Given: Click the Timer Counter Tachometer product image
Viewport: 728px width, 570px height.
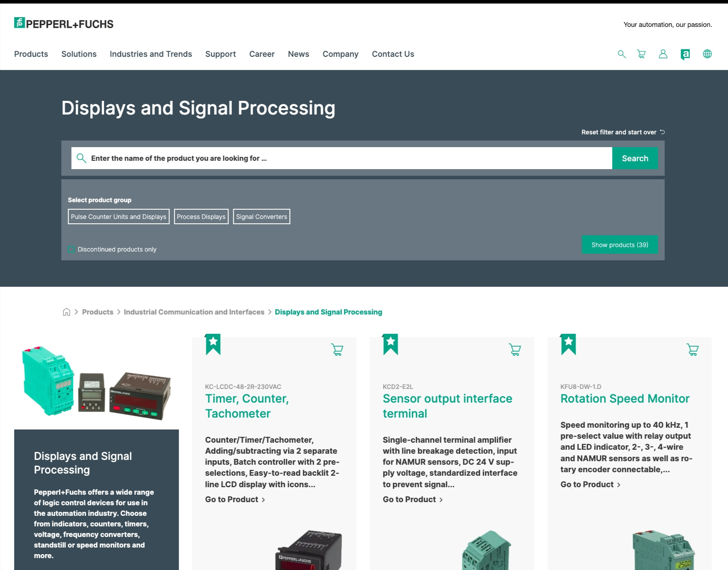Looking at the screenshot, I should [309, 550].
